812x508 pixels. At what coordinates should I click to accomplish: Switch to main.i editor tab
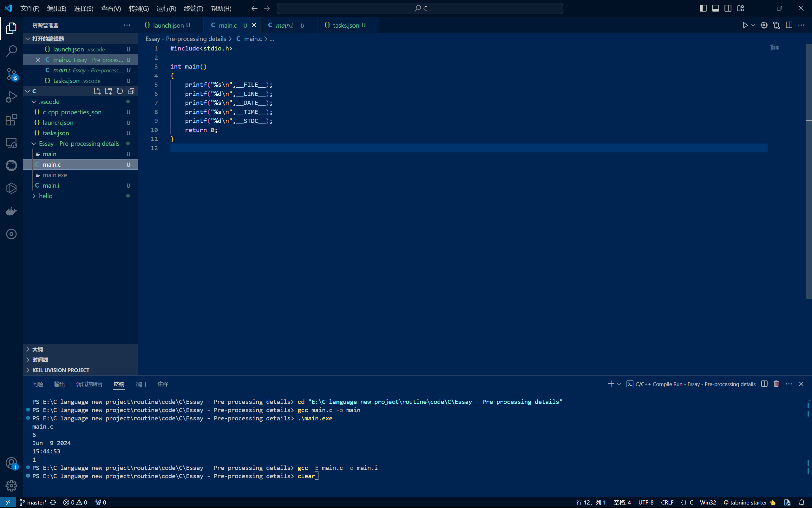pos(289,25)
